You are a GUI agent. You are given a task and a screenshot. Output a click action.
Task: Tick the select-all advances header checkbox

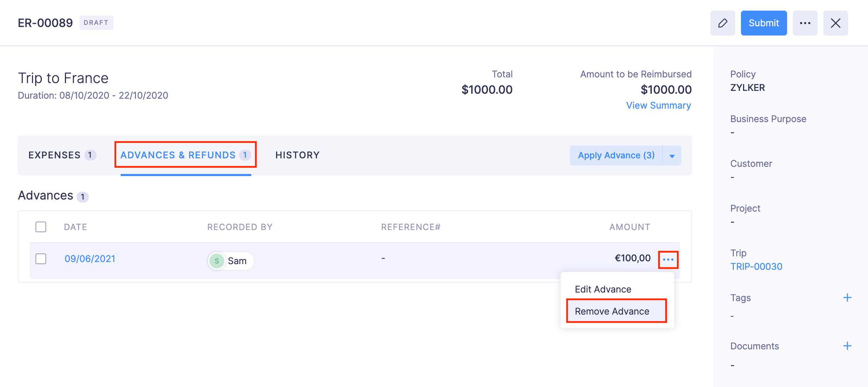(x=41, y=227)
